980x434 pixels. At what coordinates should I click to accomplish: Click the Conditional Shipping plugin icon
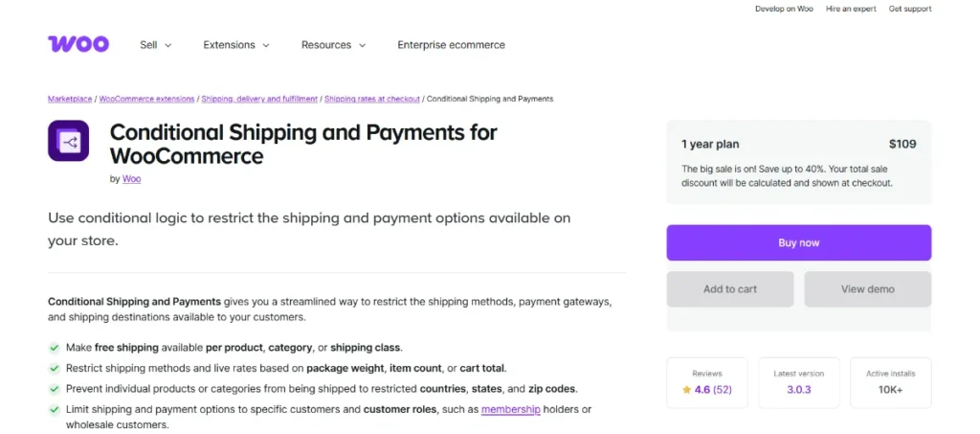tap(68, 141)
